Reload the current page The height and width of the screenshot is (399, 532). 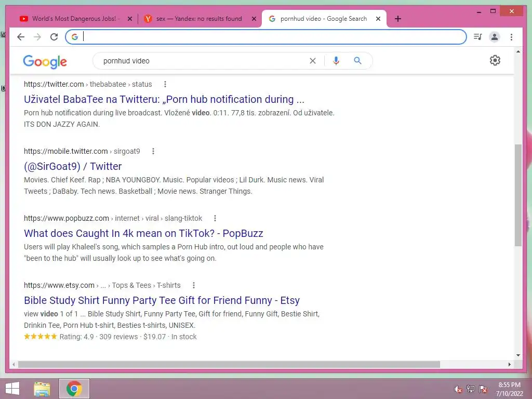click(x=54, y=37)
